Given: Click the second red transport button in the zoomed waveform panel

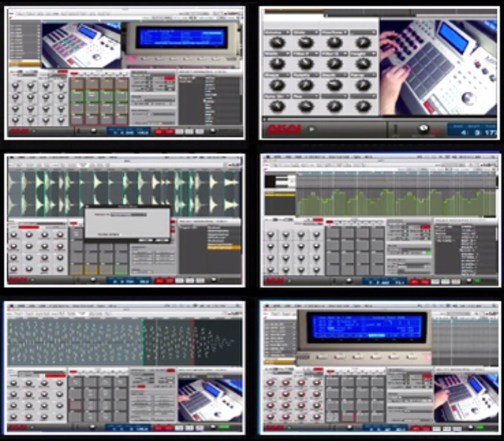Looking at the screenshot, I should [169, 428].
